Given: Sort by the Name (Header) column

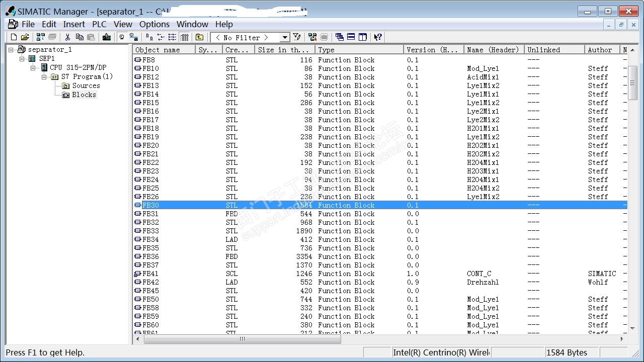Looking at the screenshot, I should click(494, 50).
